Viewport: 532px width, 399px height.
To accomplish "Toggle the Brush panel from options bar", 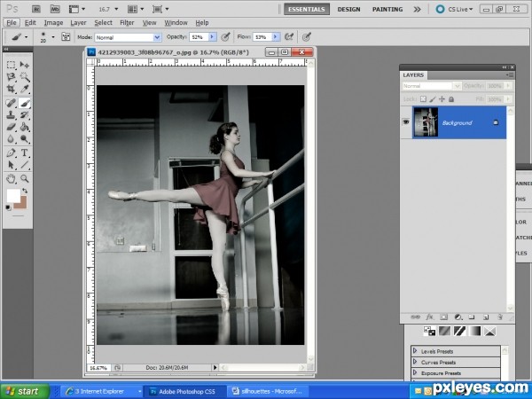I will (x=66, y=36).
